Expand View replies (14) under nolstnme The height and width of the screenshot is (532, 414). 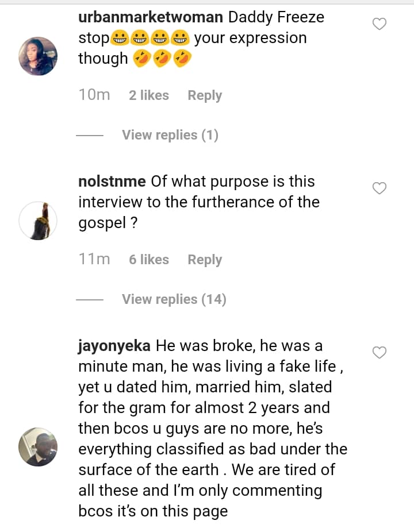point(174,299)
